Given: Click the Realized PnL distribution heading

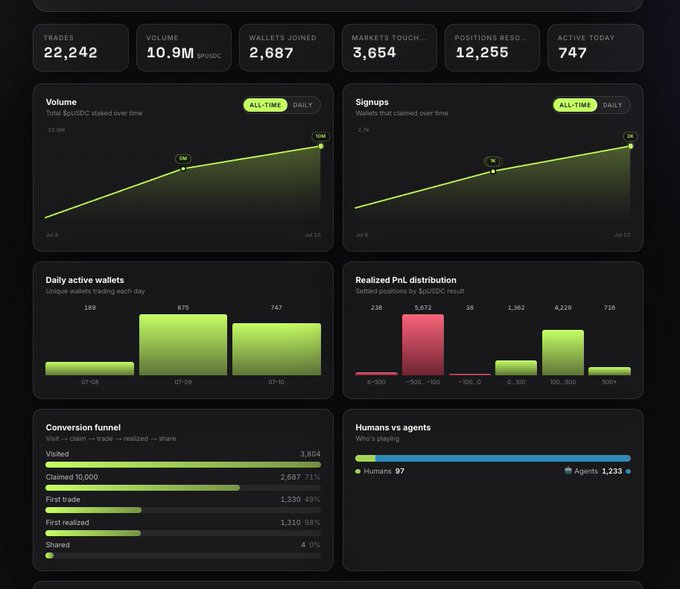Looking at the screenshot, I should [405, 280].
